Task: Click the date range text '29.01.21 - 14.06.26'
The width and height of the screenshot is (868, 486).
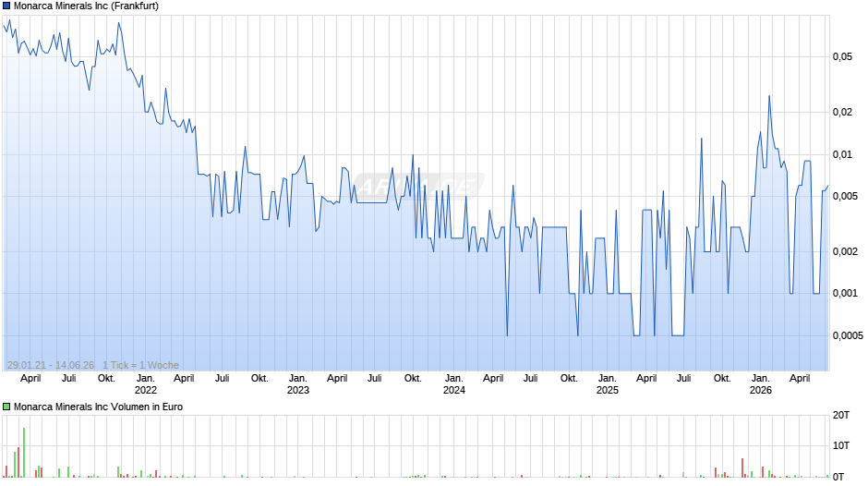Action: tap(51, 365)
